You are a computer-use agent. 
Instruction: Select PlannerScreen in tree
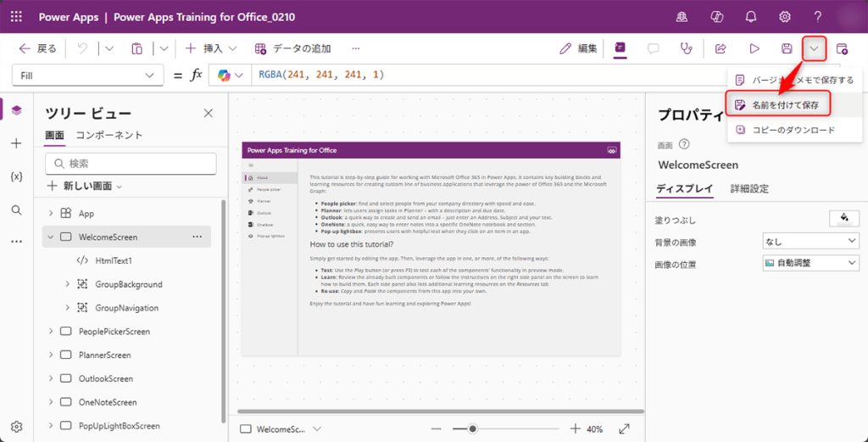(x=104, y=355)
